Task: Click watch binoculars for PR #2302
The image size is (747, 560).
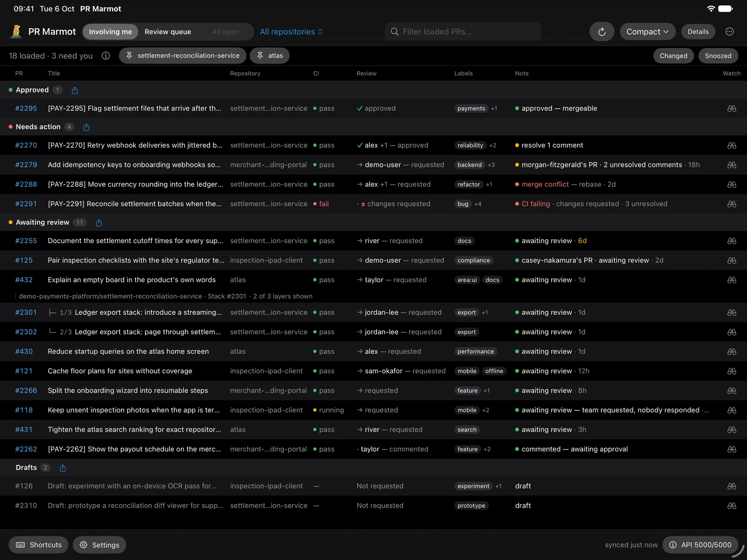Action: pos(732,332)
